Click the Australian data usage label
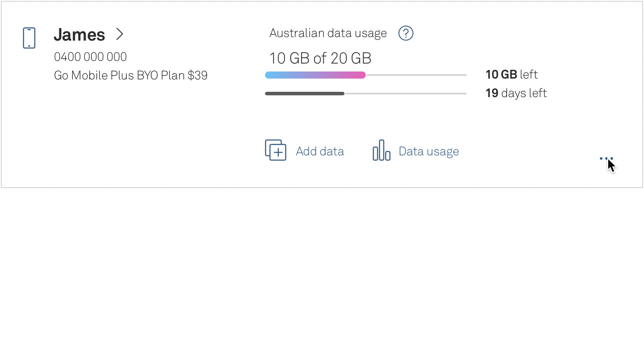644x350 pixels. click(x=328, y=33)
